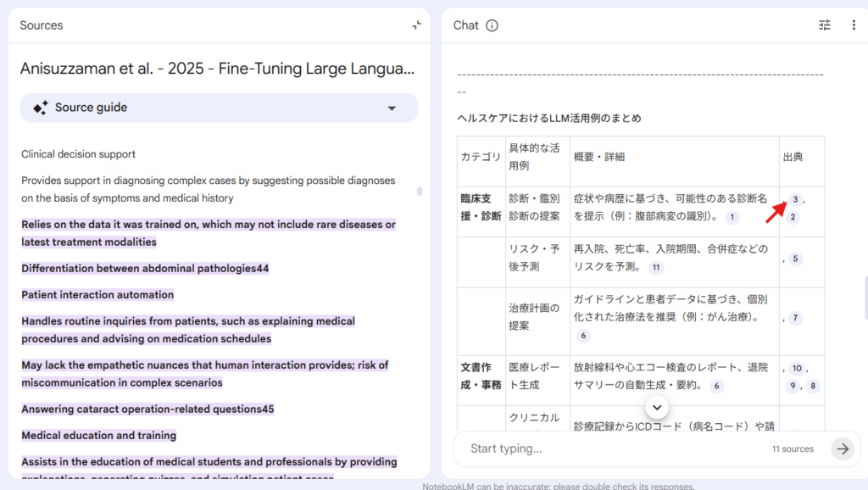Open chat configuration sliders icon

point(825,25)
